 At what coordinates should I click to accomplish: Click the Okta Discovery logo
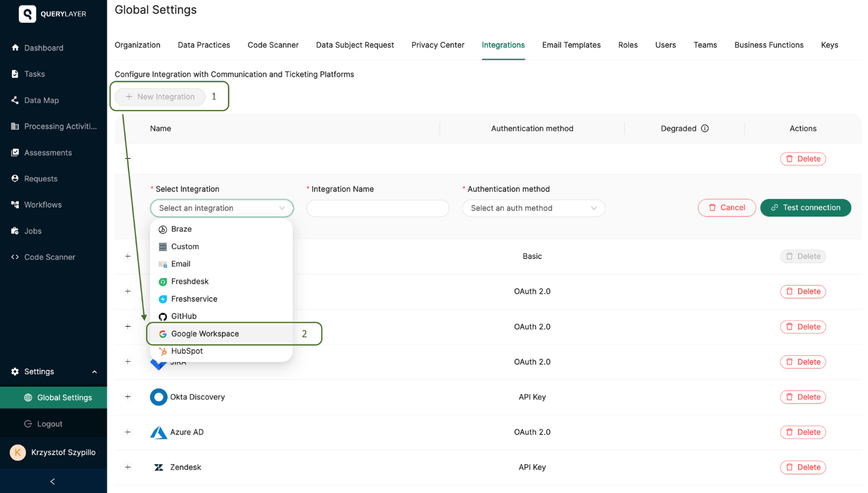pos(158,397)
